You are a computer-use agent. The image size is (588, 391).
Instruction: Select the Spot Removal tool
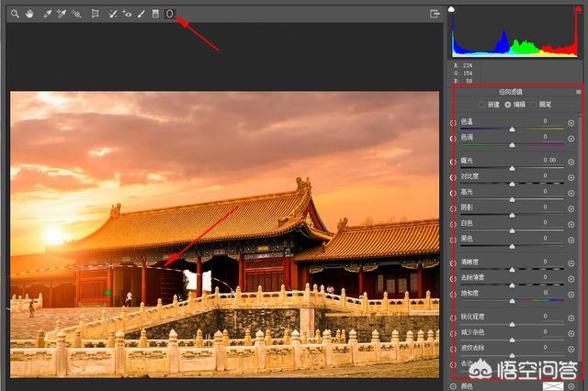click(x=112, y=15)
